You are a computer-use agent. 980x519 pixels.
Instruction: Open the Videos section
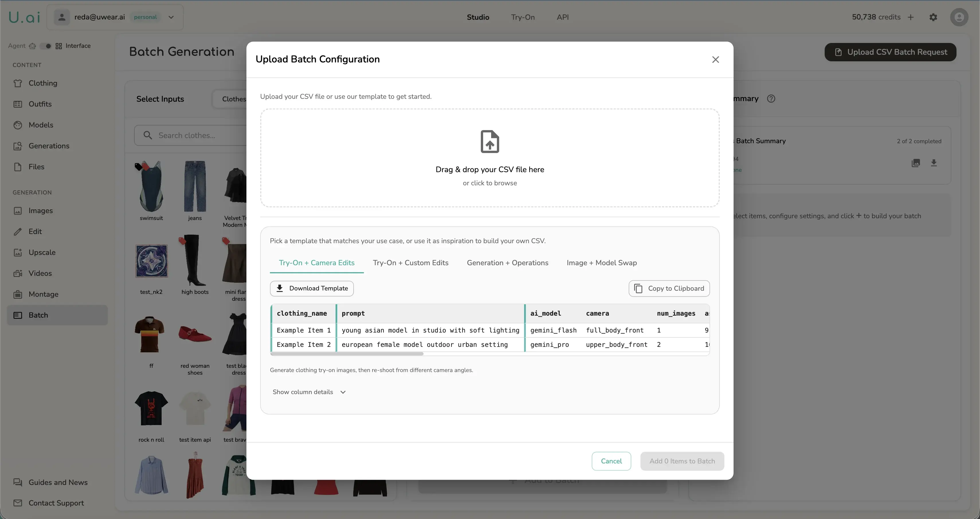pyautogui.click(x=40, y=273)
